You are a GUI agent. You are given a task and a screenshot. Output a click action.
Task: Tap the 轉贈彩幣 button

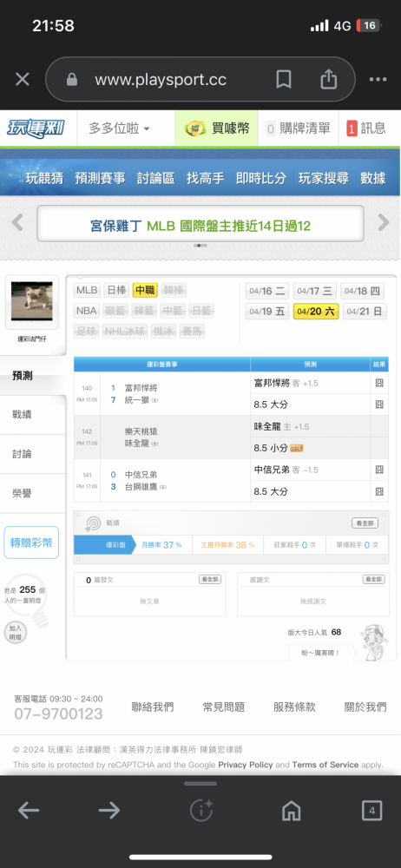(x=31, y=542)
